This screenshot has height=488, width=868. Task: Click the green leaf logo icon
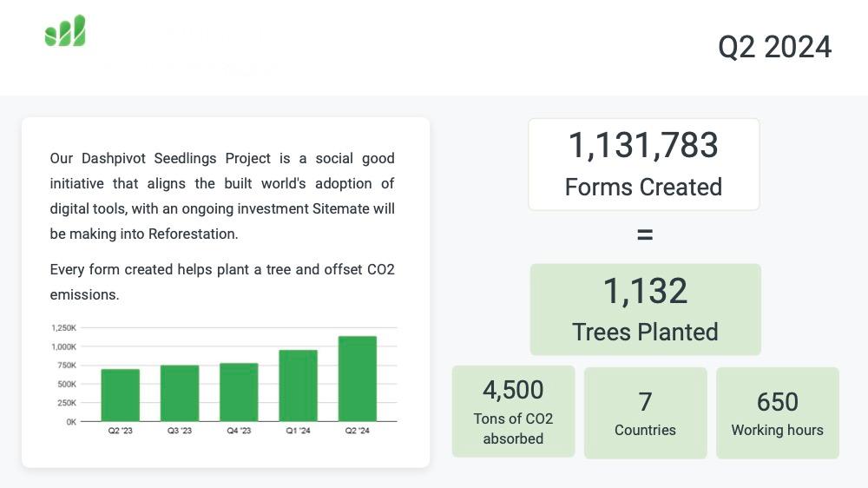point(65,30)
